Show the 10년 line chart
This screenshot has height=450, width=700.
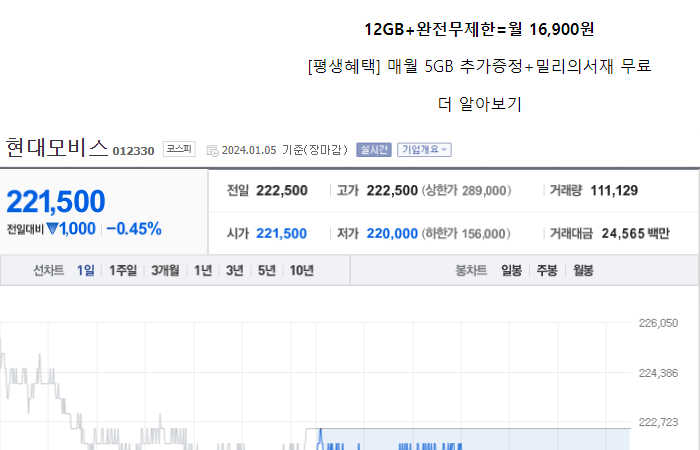click(x=302, y=270)
